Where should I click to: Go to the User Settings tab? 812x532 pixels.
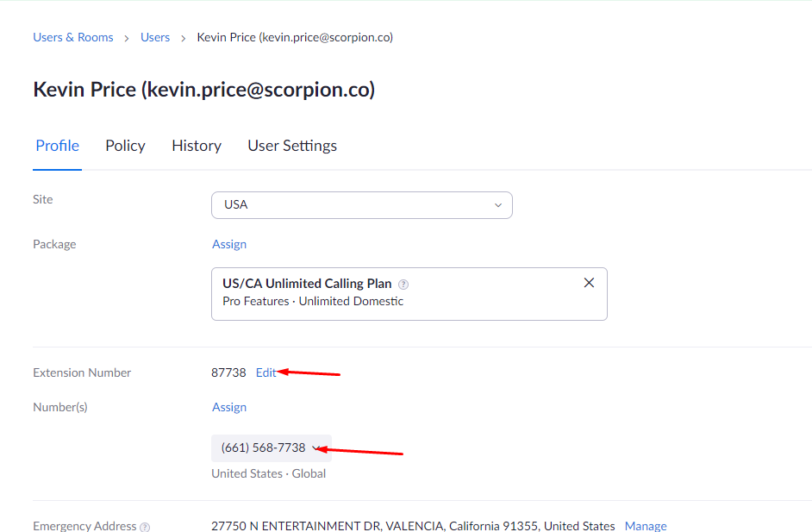[292, 146]
